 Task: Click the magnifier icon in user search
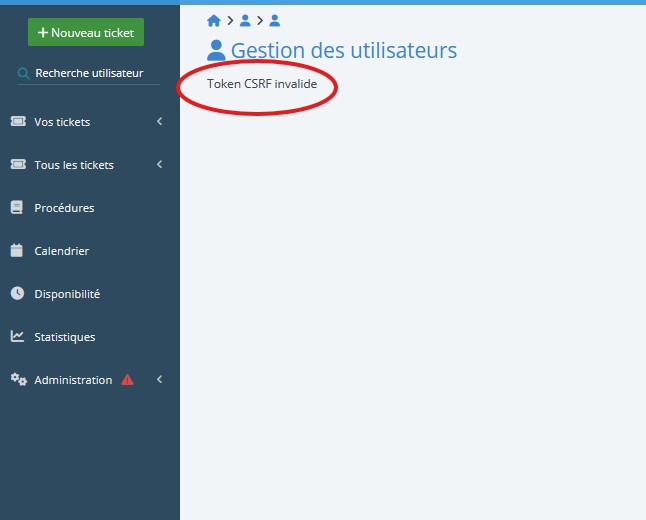tap(24, 73)
